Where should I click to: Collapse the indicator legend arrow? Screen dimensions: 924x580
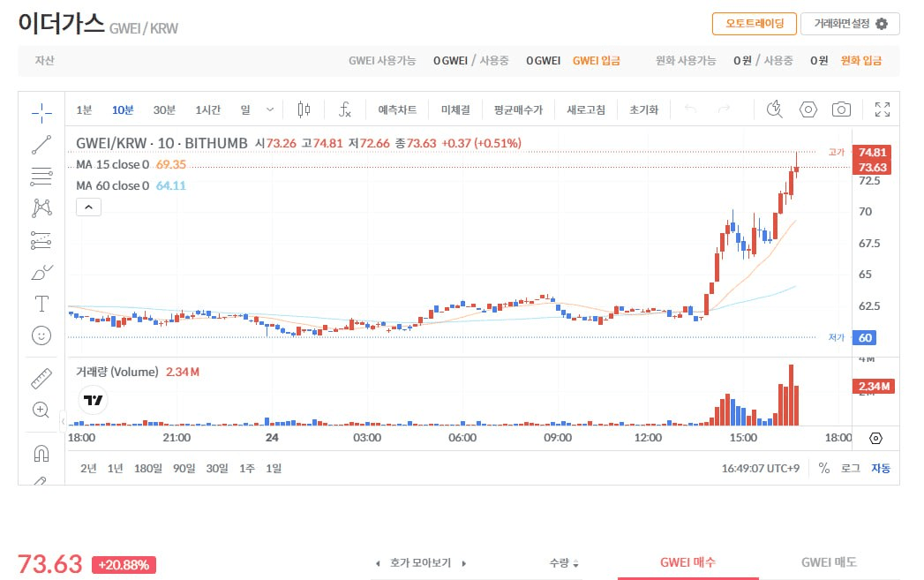[89, 207]
